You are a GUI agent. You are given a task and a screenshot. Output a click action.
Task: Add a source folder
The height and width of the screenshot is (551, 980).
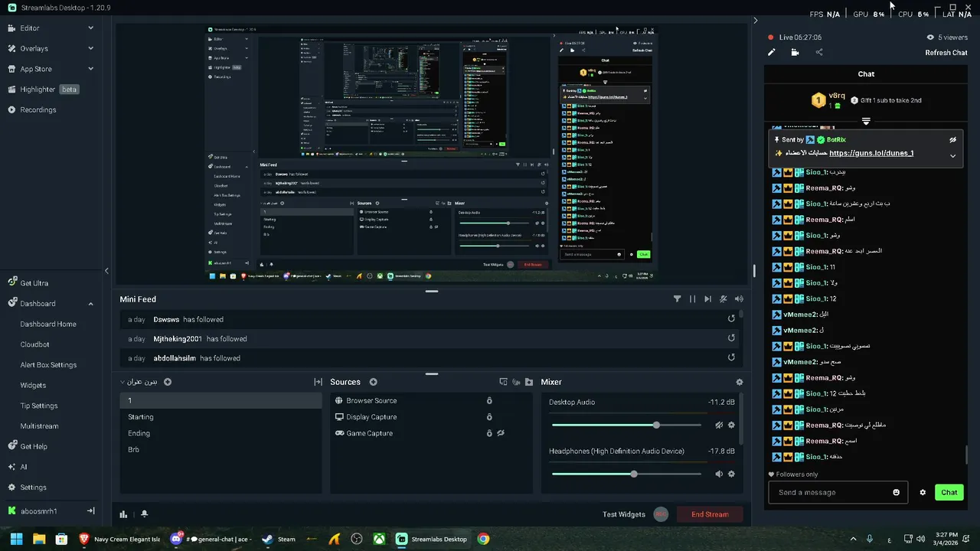click(528, 382)
